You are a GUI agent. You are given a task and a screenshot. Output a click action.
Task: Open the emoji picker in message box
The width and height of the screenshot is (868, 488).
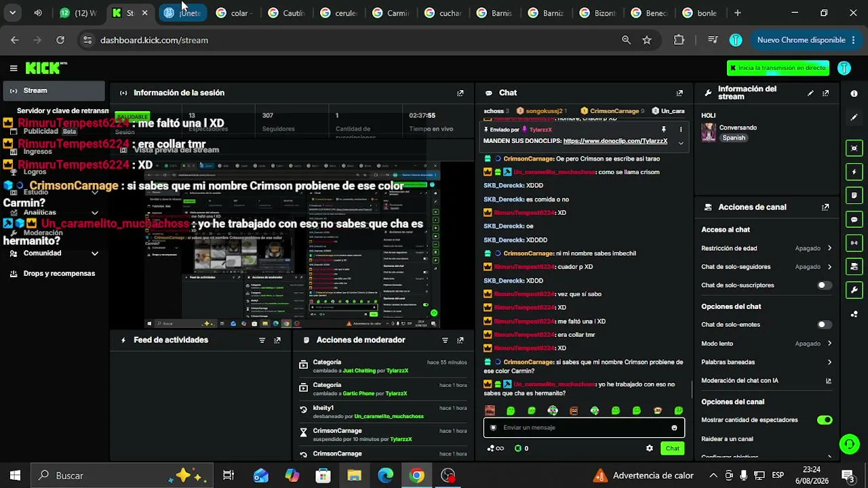[x=674, y=428]
